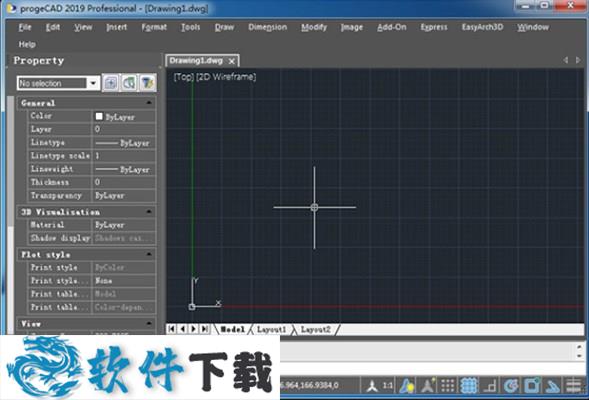The height and width of the screenshot is (400, 589).
Task: Open the Lineweight ByLayer property value
Action: point(124,169)
